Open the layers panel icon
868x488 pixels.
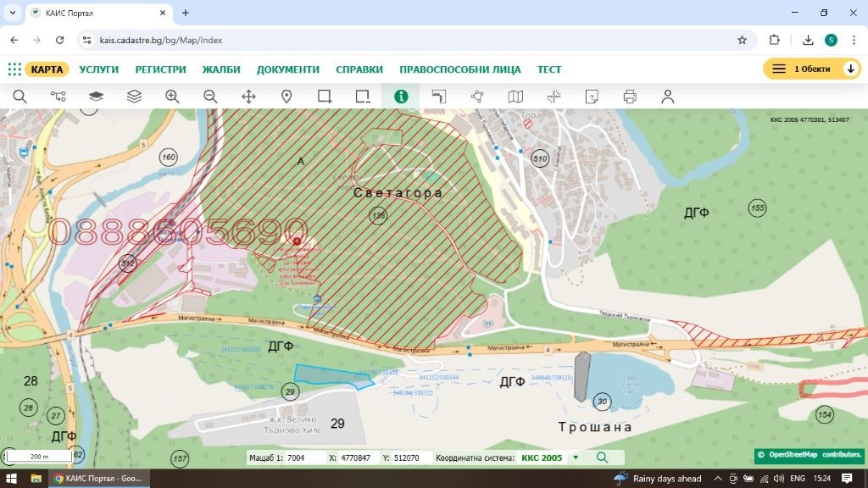pos(133,97)
